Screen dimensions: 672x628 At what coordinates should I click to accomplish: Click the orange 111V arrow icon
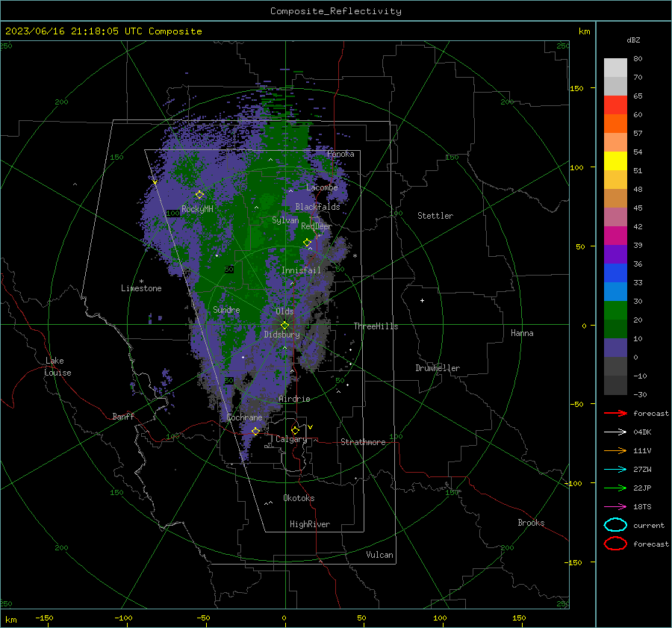coord(615,450)
